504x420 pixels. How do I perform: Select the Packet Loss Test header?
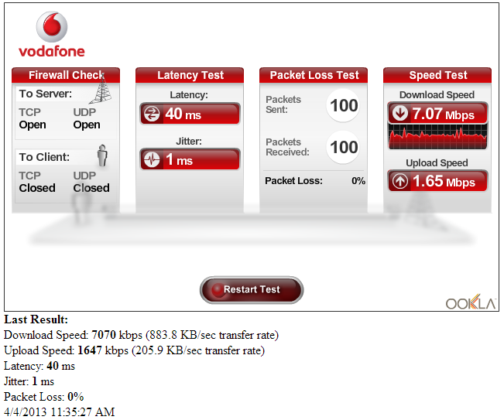(x=314, y=75)
